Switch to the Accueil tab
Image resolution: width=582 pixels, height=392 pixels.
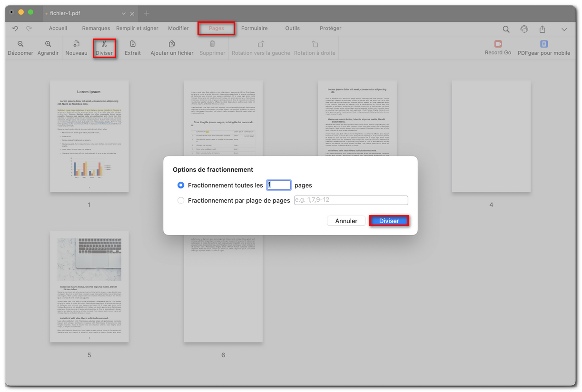tap(58, 28)
